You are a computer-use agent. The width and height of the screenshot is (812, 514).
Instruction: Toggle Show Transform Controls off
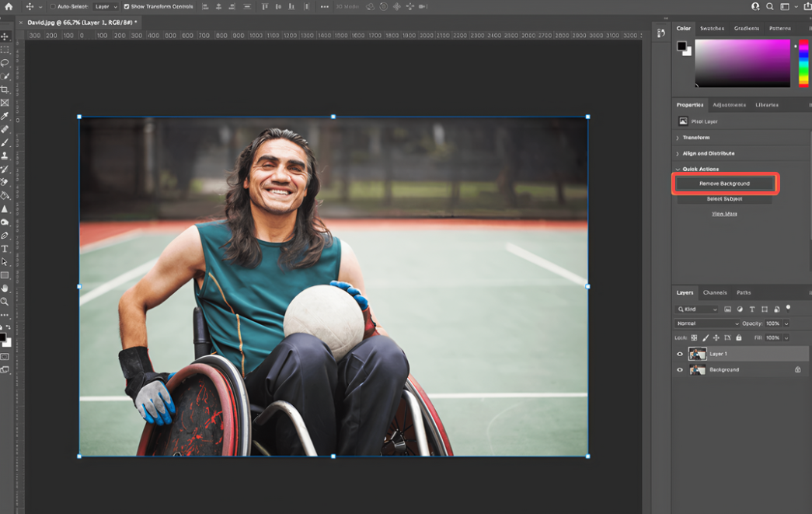[x=127, y=6]
